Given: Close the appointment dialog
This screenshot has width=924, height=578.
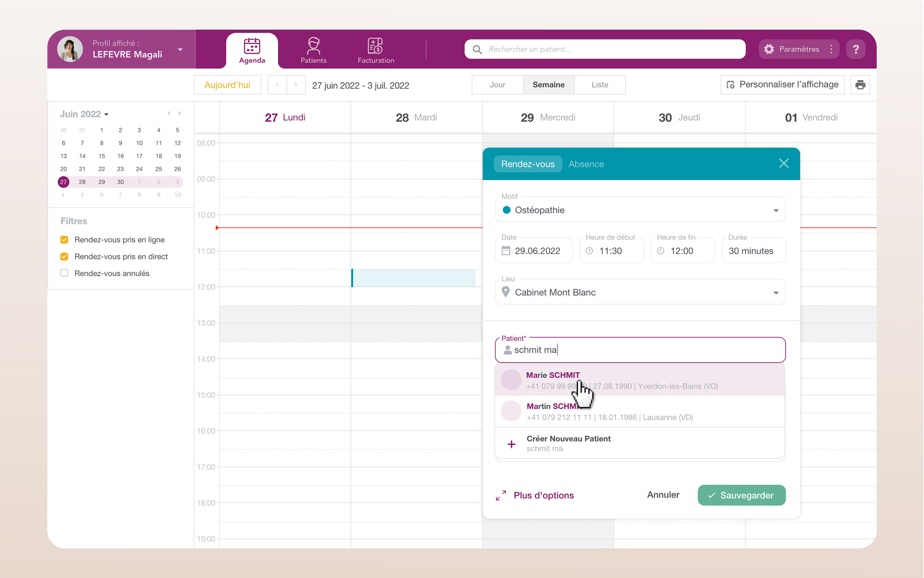Looking at the screenshot, I should (784, 164).
